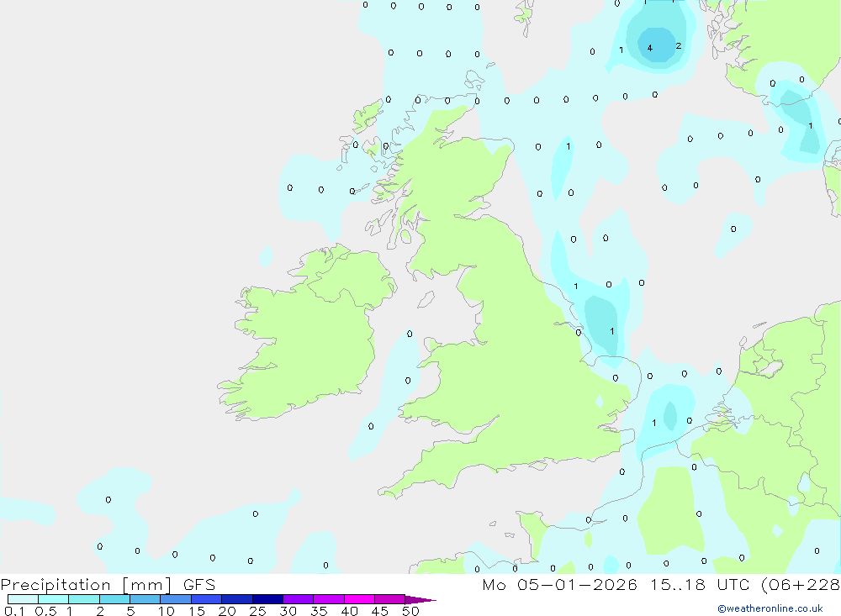Click the '35' legend scale label
This screenshot has width=841, height=616.
319,611
